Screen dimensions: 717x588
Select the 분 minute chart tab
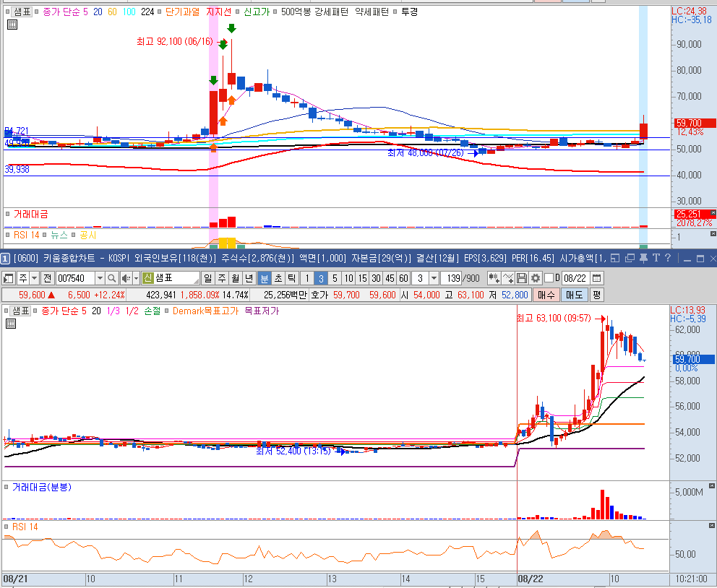[x=265, y=278]
